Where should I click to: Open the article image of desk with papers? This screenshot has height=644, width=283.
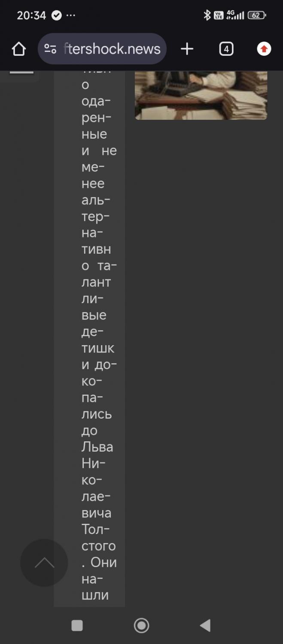pyautogui.click(x=201, y=95)
